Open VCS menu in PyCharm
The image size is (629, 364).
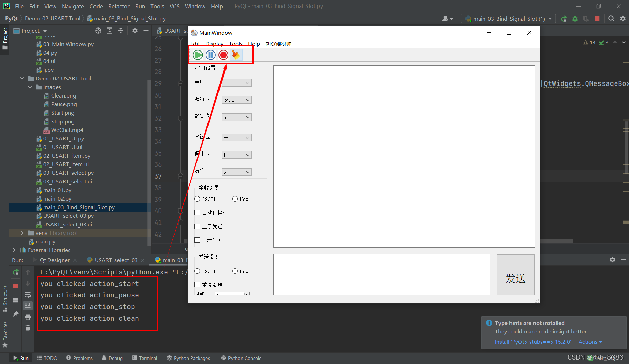175,6
